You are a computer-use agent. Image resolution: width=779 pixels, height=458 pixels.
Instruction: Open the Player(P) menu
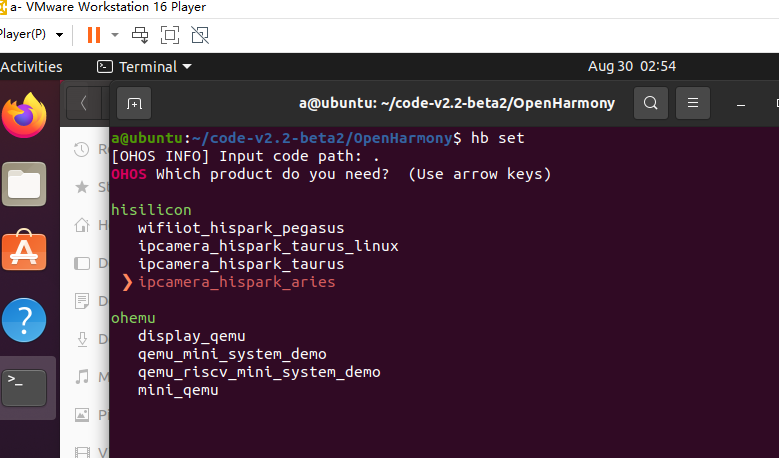coord(30,34)
